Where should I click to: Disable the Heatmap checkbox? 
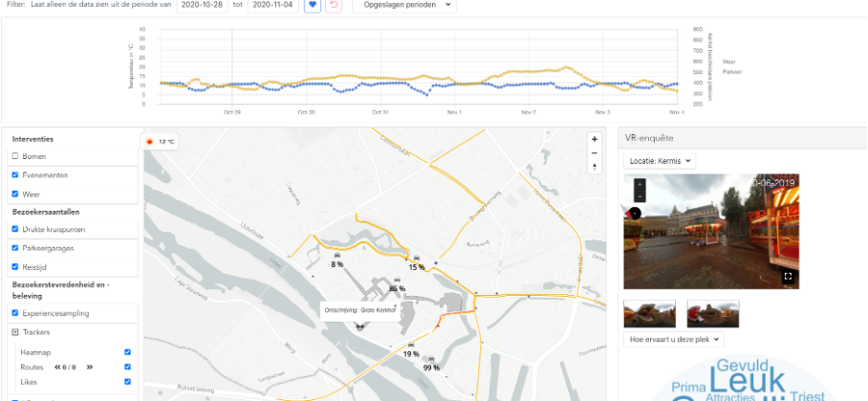[x=127, y=352]
